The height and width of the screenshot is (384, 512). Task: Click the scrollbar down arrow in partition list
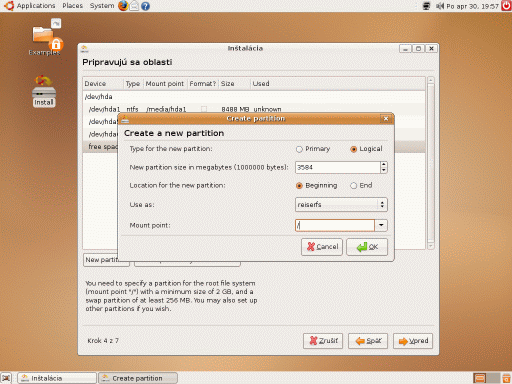pyautogui.click(x=430, y=246)
